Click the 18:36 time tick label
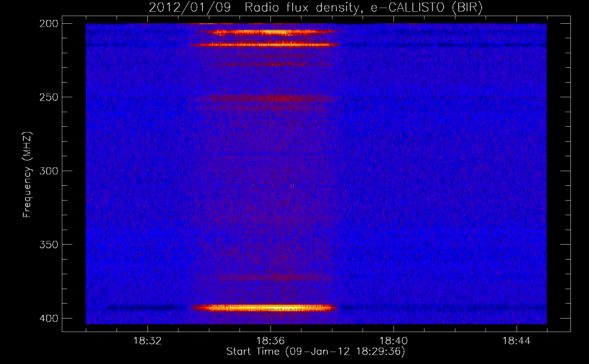This screenshot has width=589, height=364. click(270, 341)
